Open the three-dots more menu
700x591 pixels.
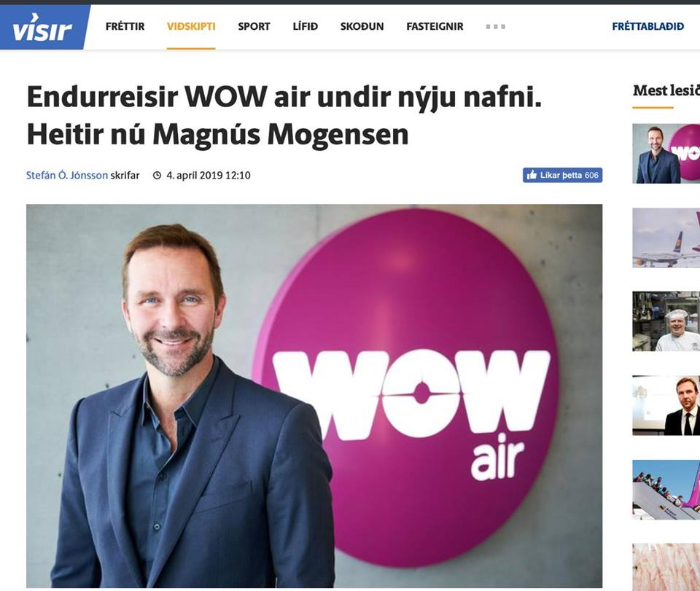point(496,27)
